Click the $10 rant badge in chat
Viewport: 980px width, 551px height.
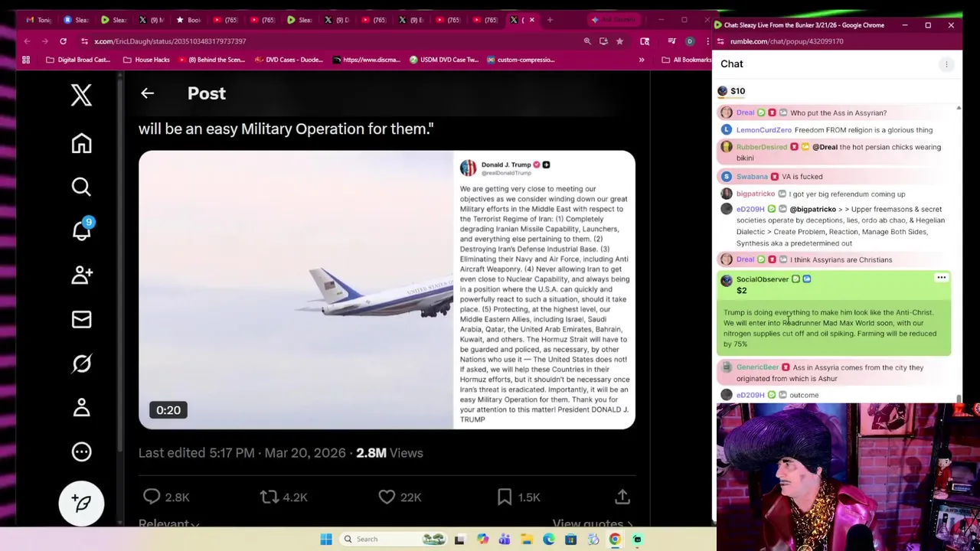pos(731,91)
